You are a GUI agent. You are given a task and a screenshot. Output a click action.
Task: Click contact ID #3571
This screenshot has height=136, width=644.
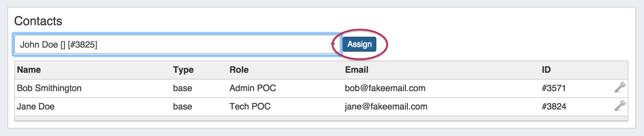point(554,88)
